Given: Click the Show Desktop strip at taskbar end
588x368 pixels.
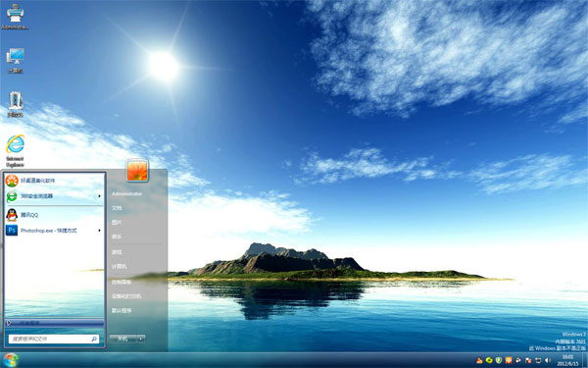Looking at the screenshot, I should [585, 360].
